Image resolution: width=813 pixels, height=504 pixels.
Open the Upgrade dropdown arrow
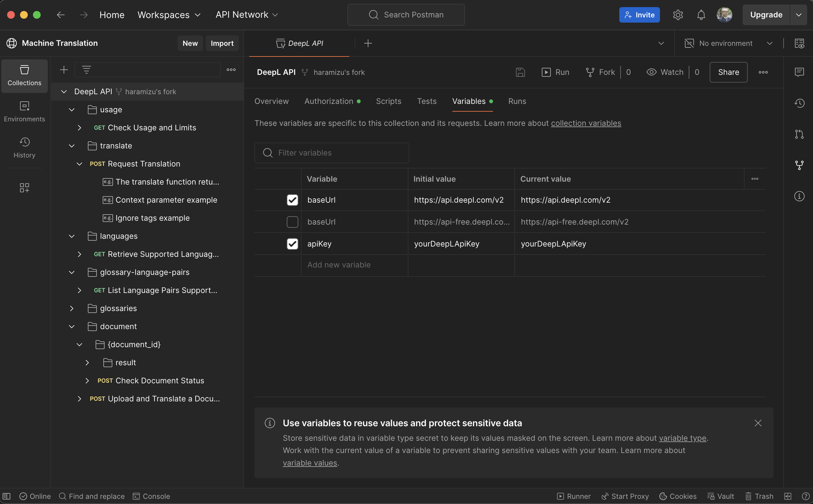(x=798, y=15)
